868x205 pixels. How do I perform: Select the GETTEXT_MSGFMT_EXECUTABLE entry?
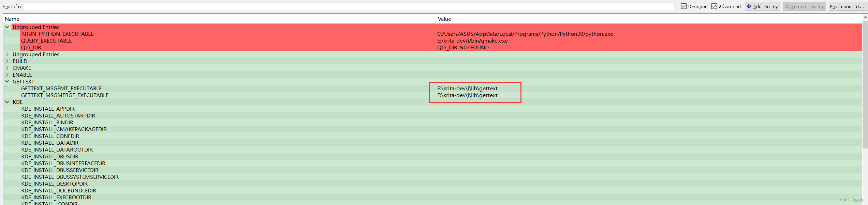(61, 88)
